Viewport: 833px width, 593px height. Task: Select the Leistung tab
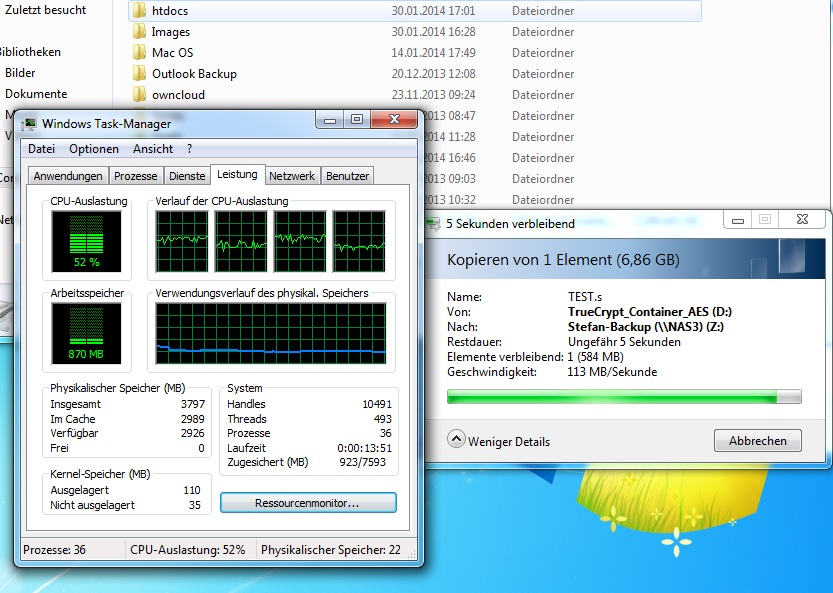(x=237, y=174)
